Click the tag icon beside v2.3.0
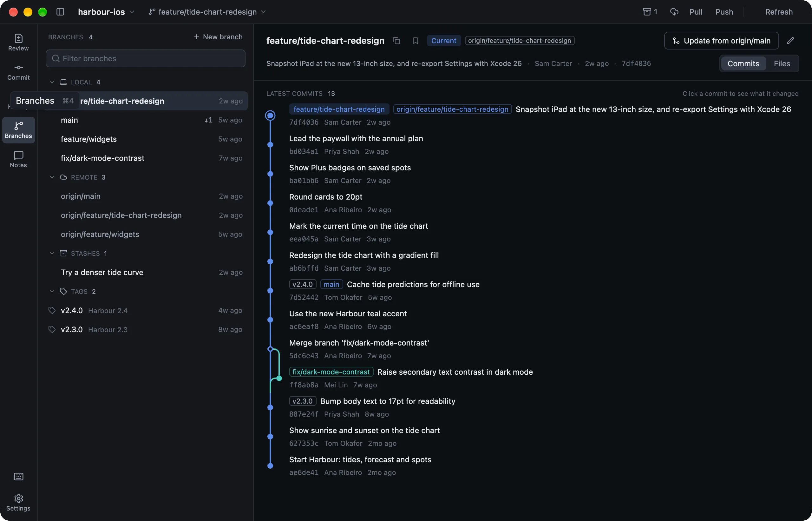Image resolution: width=812 pixels, height=521 pixels. pos(52,329)
